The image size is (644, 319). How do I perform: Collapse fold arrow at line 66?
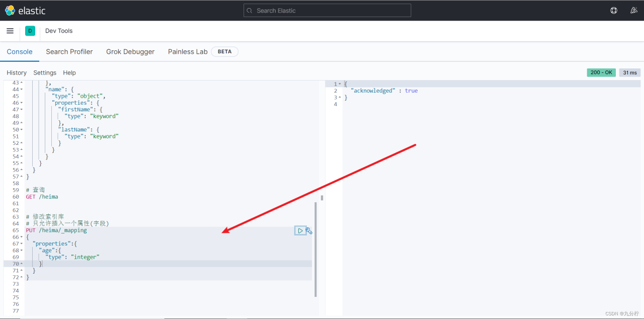[21, 237]
